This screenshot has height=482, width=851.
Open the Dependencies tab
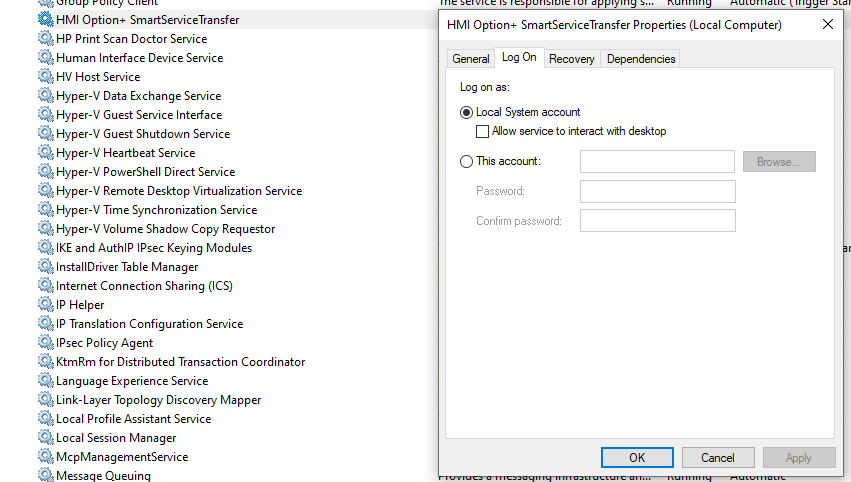[x=641, y=59]
